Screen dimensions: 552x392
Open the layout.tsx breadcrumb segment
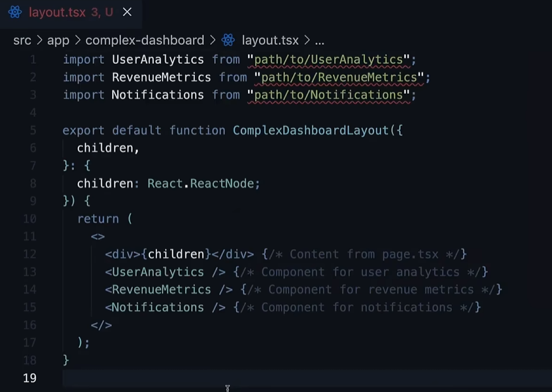pyautogui.click(x=270, y=41)
